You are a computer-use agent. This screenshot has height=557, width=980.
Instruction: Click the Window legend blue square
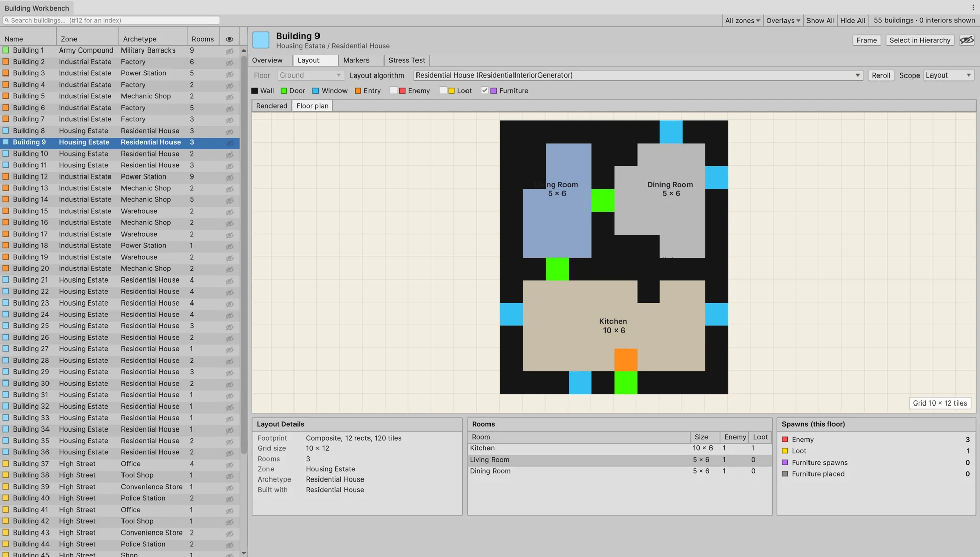315,91
